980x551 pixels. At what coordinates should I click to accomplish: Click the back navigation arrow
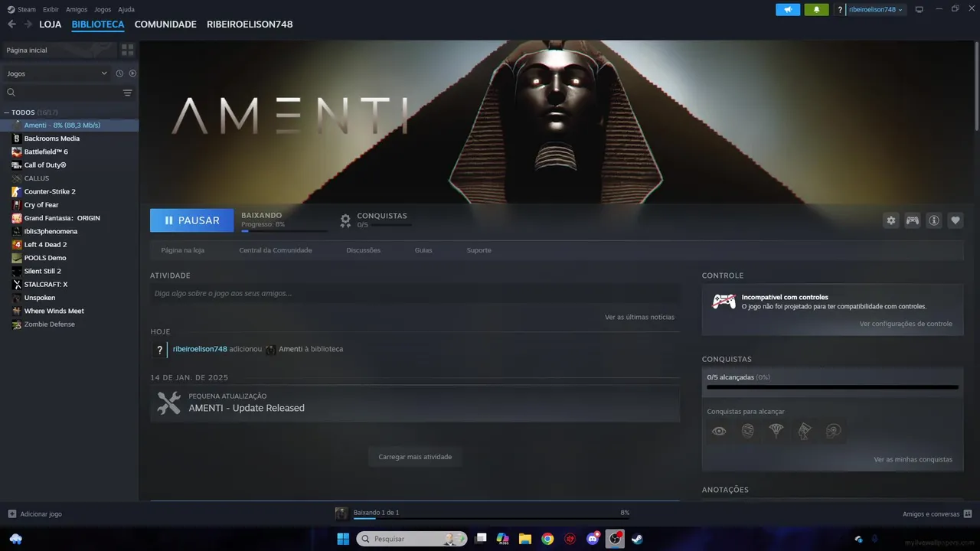coord(11,24)
